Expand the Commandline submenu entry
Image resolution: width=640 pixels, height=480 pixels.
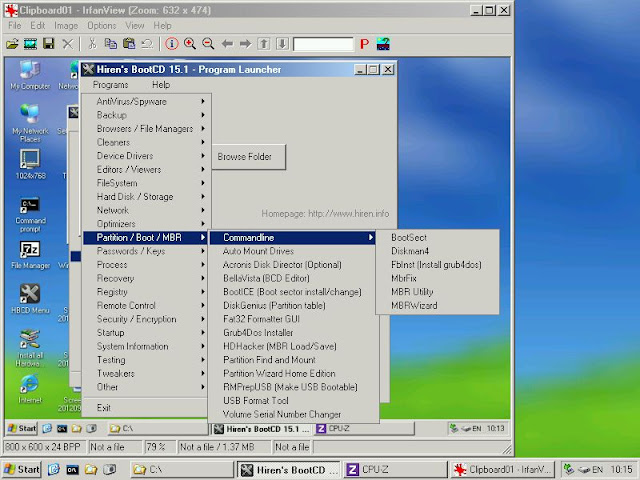(292, 238)
